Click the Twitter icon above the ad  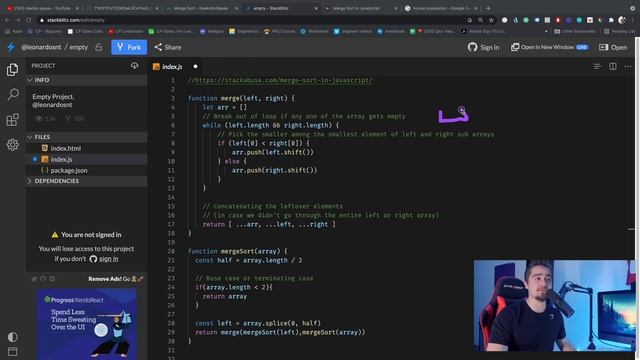coord(34,279)
